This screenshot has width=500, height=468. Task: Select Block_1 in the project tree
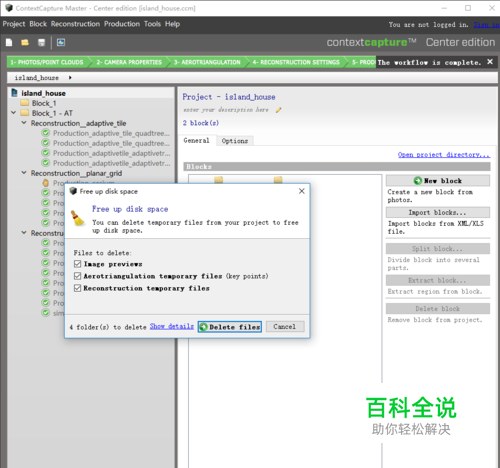pos(44,103)
